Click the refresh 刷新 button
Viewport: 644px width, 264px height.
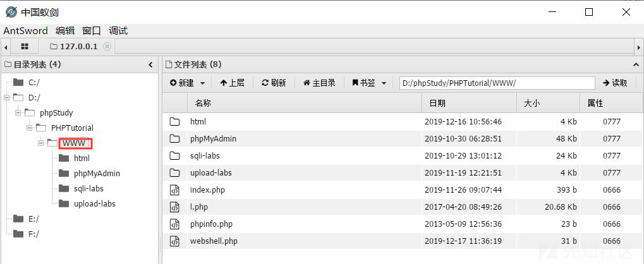coord(274,83)
